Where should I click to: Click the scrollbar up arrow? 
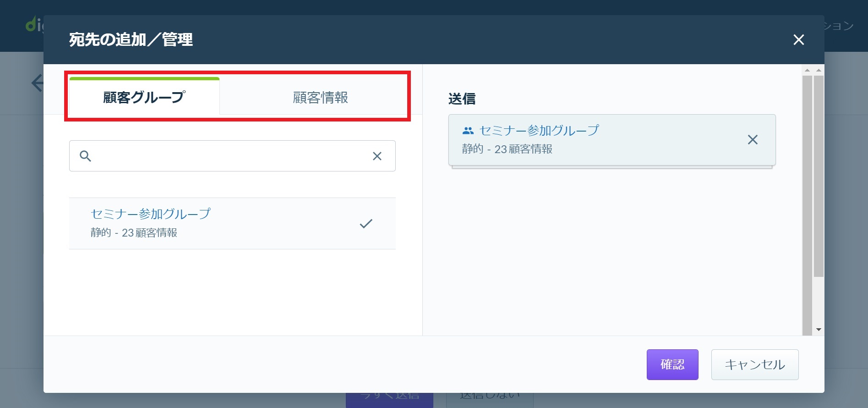819,70
